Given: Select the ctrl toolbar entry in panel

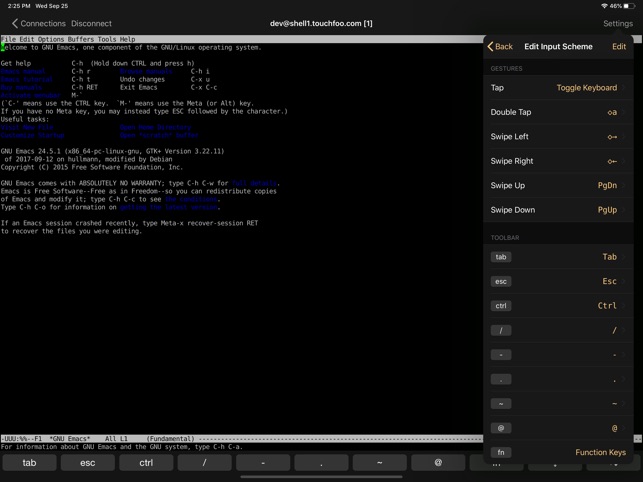Looking at the screenshot, I should tap(558, 306).
